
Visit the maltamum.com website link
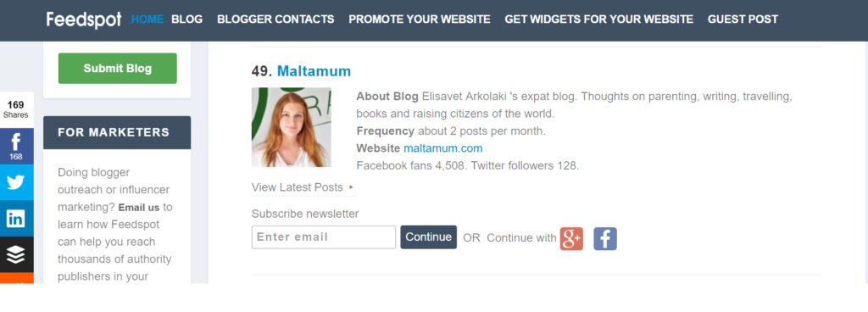(442, 148)
